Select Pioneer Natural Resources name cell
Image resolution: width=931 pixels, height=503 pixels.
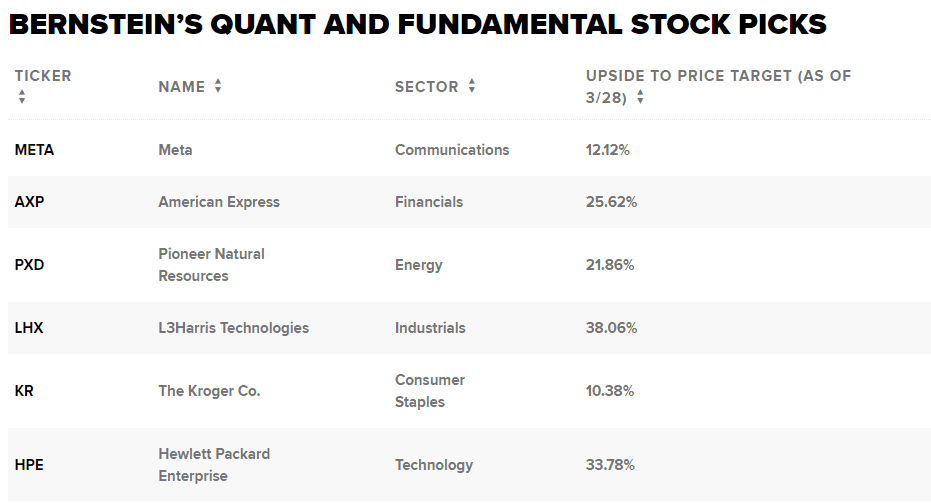tap(211, 265)
